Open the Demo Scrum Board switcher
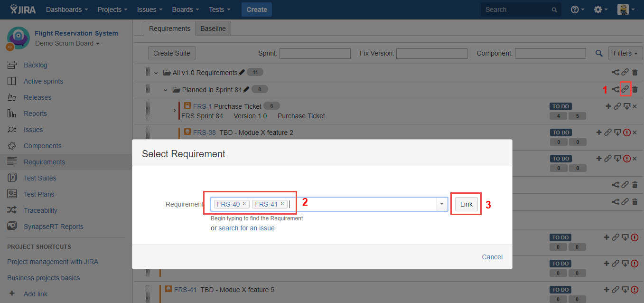This screenshot has height=303, width=644. point(67,43)
